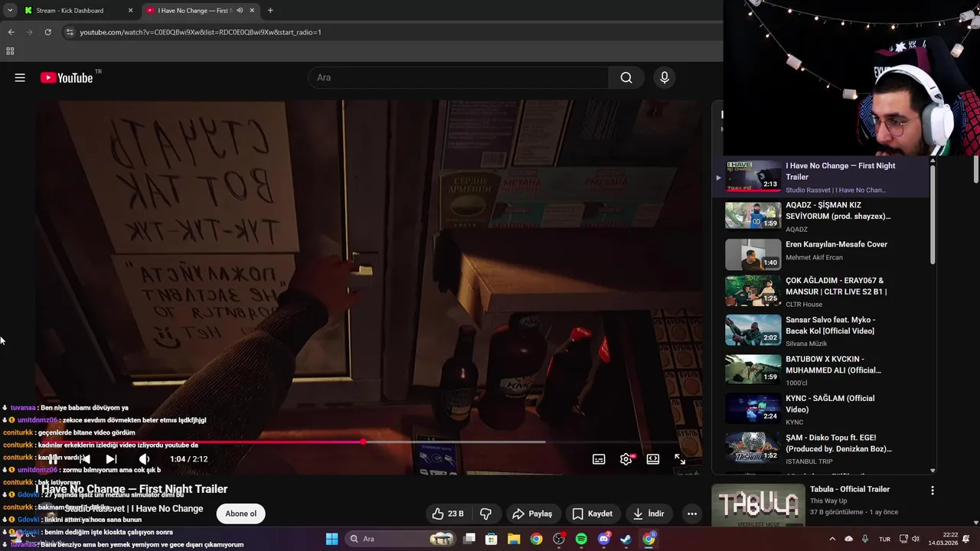Open a new browser tab
980x551 pixels.
[270, 11]
